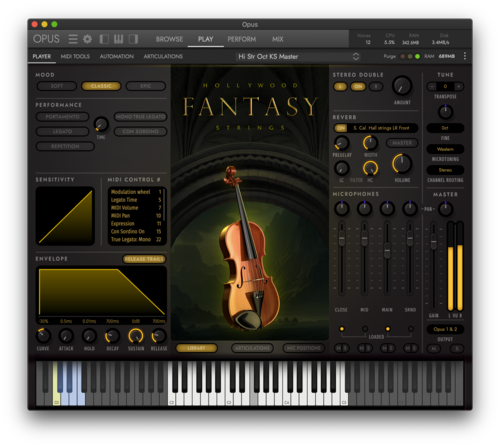Image resolution: width=500 pixels, height=447 pixels.
Task: Increase transpose with the plus button
Action: 459,86
